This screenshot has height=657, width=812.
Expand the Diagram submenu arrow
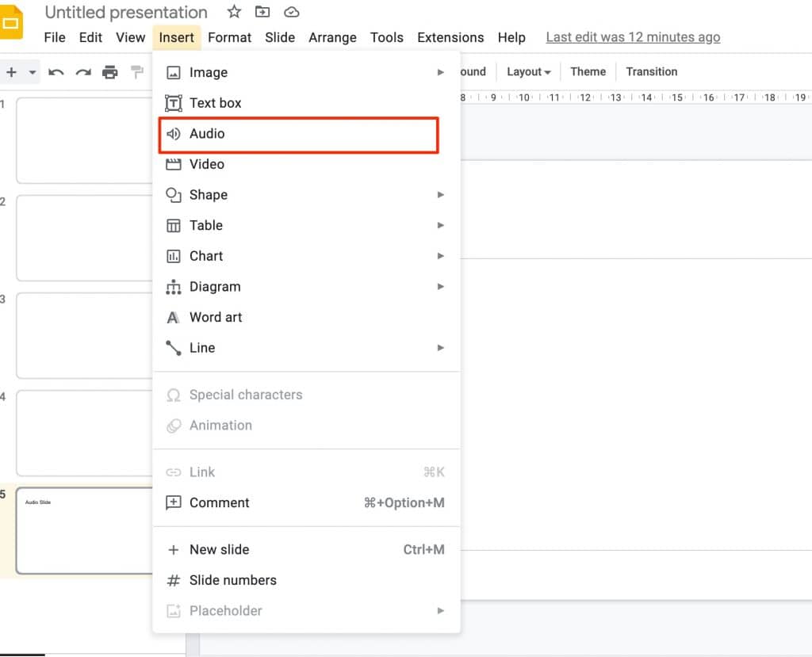tap(441, 286)
